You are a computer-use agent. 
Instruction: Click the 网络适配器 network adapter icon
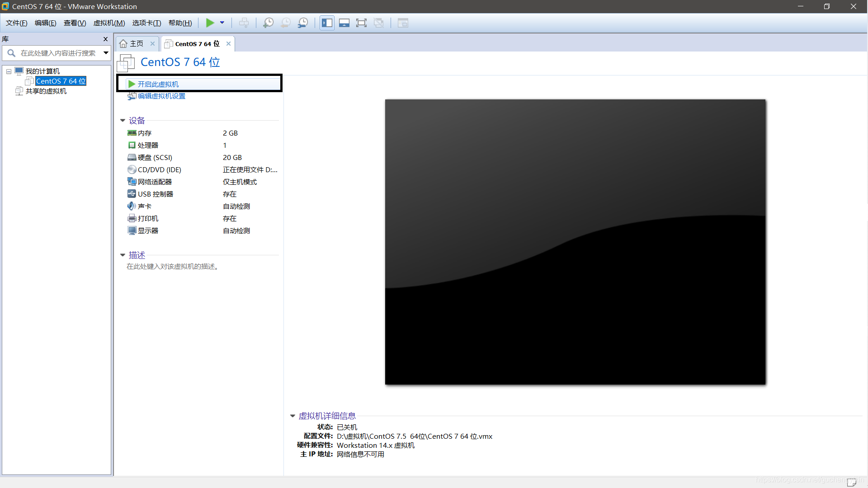[132, 182]
